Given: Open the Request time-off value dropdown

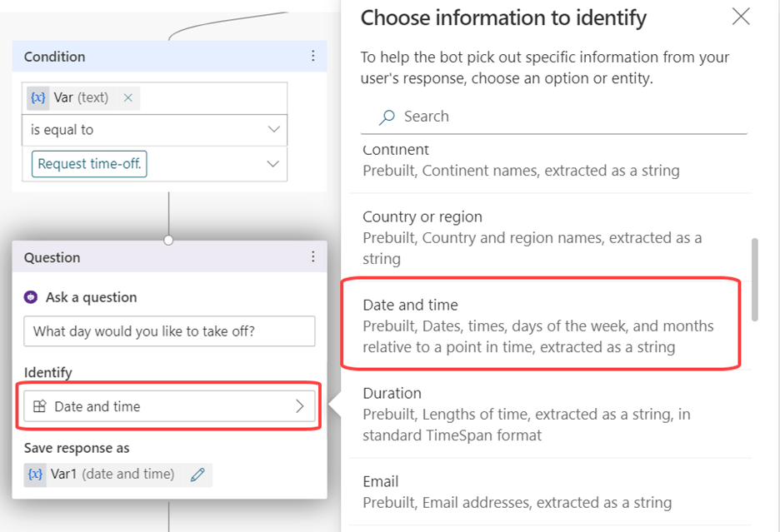Looking at the screenshot, I should click(273, 164).
